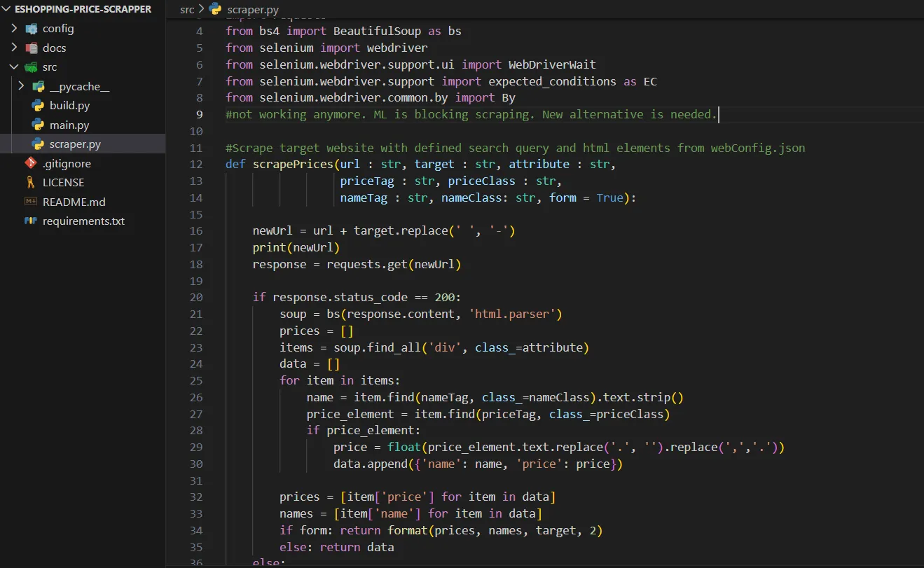The image size is (924, 568).
Task: Select scraper.py in the breadcrumb path
Action: pos(251,9)
